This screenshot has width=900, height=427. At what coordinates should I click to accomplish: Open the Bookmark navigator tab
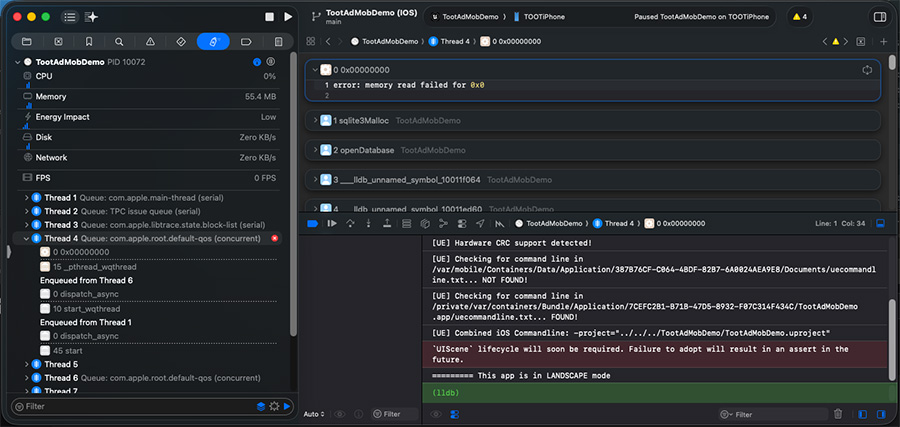pyautogui.click(x=89, y=41)
